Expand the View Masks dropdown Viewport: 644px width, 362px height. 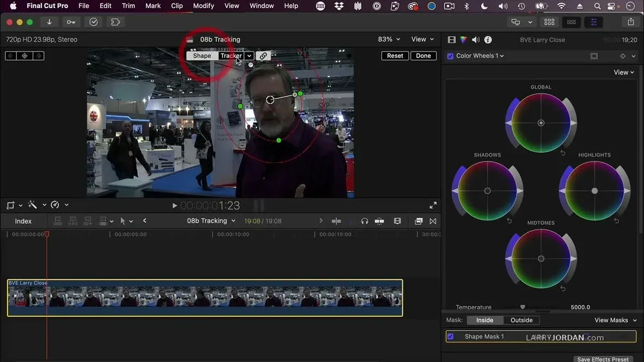pyautogui.click(x=616, y=320)
